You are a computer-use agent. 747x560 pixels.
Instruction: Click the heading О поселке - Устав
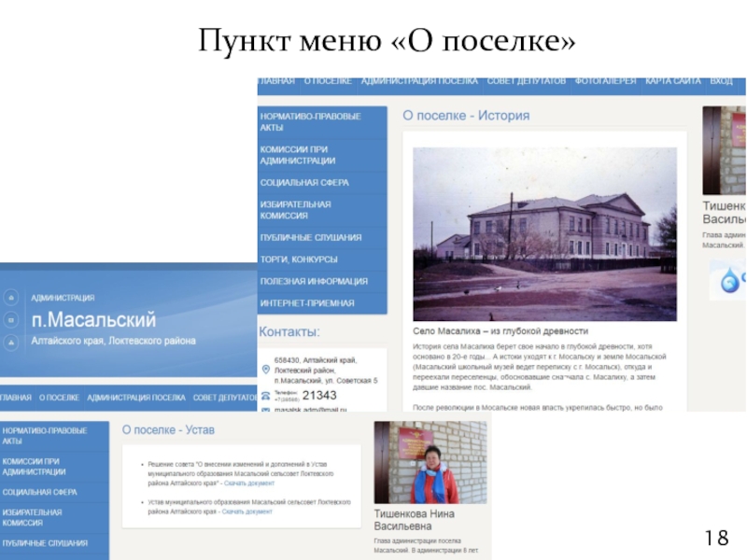(x=168, y=430)
